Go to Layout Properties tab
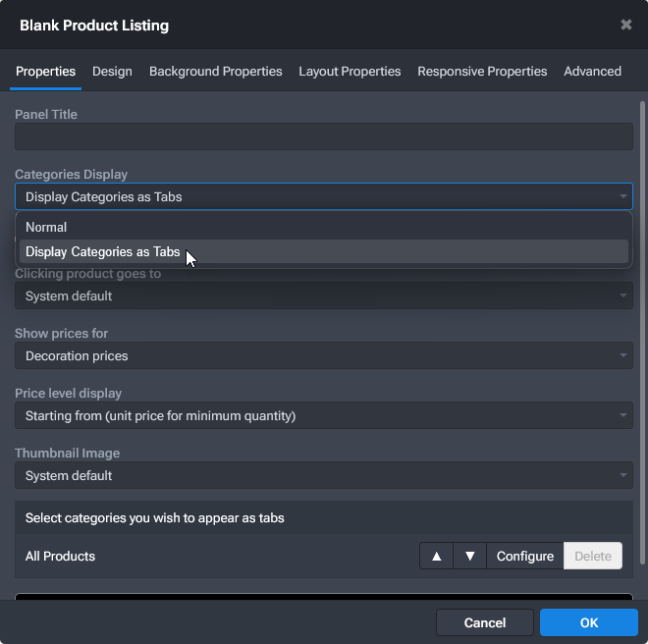 point(350,72)
